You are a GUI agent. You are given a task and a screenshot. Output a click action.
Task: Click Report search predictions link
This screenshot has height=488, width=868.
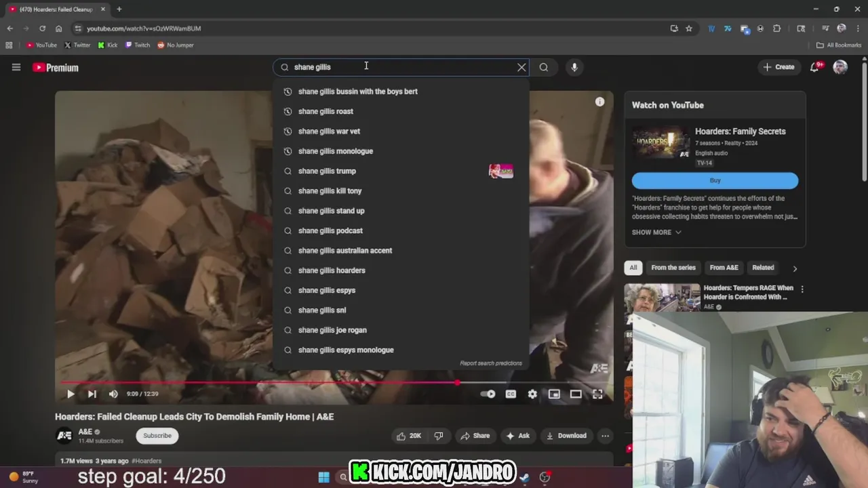click(491, 363)
